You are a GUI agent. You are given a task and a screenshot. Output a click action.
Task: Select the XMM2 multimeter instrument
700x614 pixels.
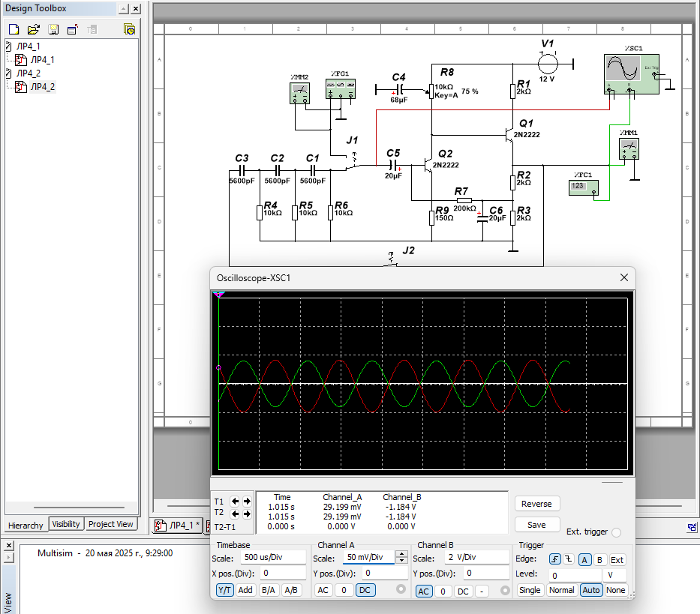pos(299,93)
